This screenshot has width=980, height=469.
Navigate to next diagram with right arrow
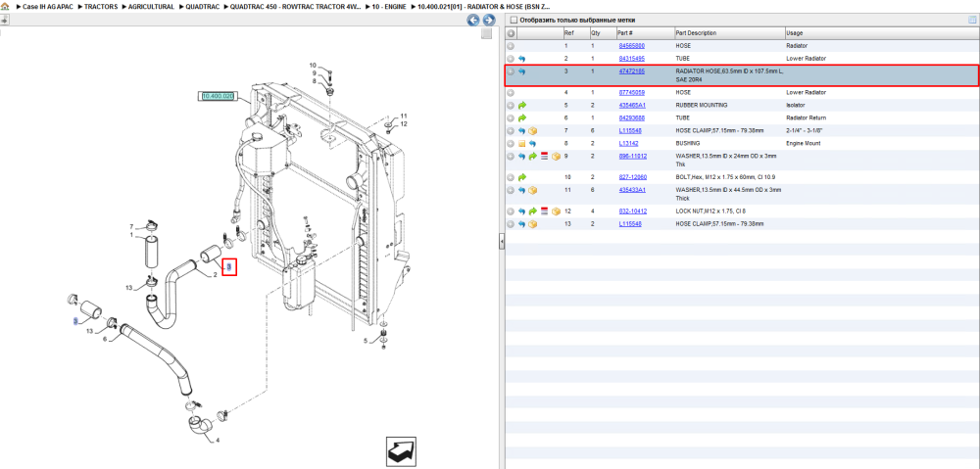click(x=489, y=20)
